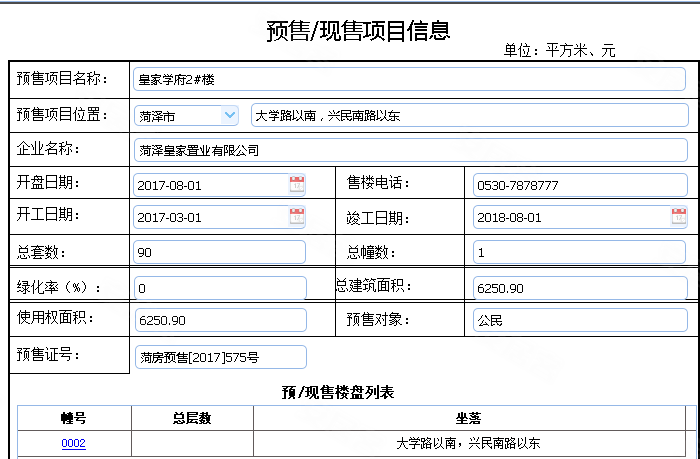Open the calendar picker for 开工日期
Viewport: 700px width, 459px height.
click(x=297, y=216)
